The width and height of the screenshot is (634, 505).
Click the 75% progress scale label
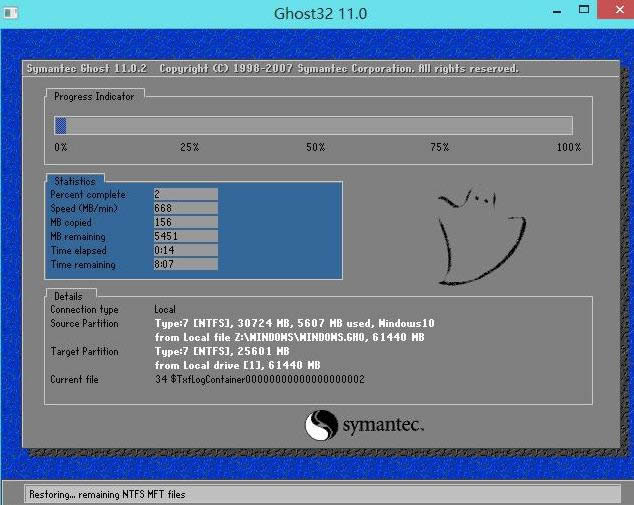[440, 147]
